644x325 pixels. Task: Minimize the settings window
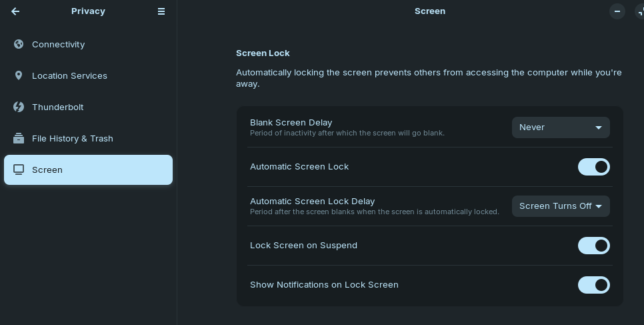(x=617, y=11)
